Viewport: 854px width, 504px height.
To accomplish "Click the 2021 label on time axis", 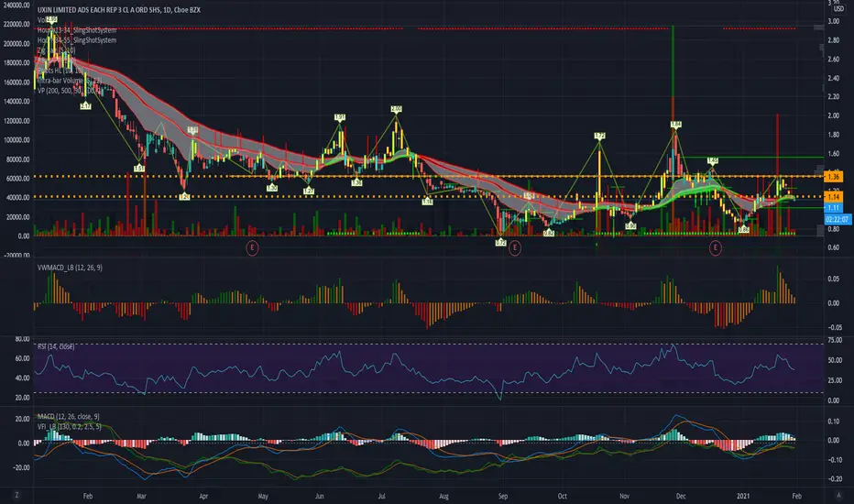I will pos(743,497).
